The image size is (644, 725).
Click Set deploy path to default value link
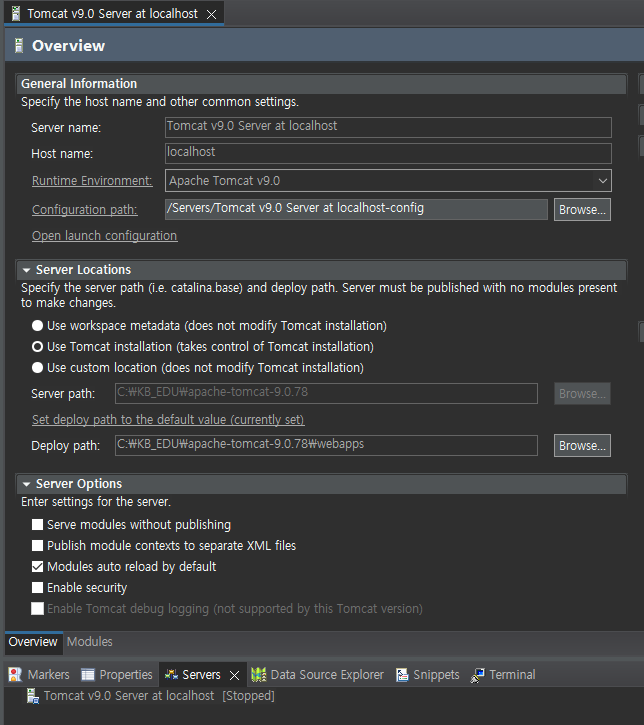[x=168, y=419]
